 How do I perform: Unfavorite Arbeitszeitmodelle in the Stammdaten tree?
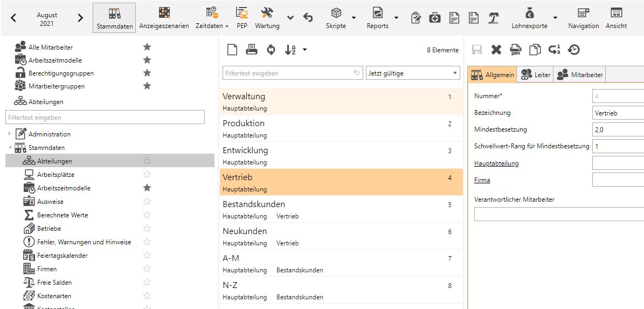(147, 188)
